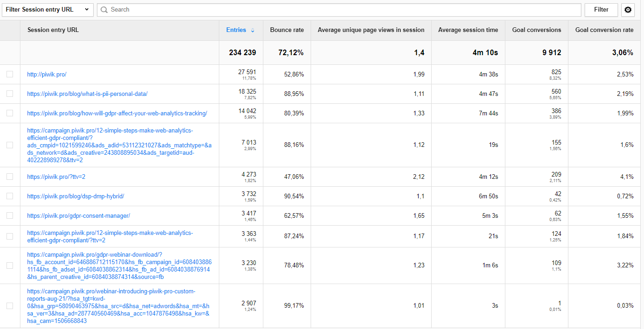Toggle checkbox for gdpr-consent-manager row
Screen dimensions: 644x329
[x=10, y=215]
